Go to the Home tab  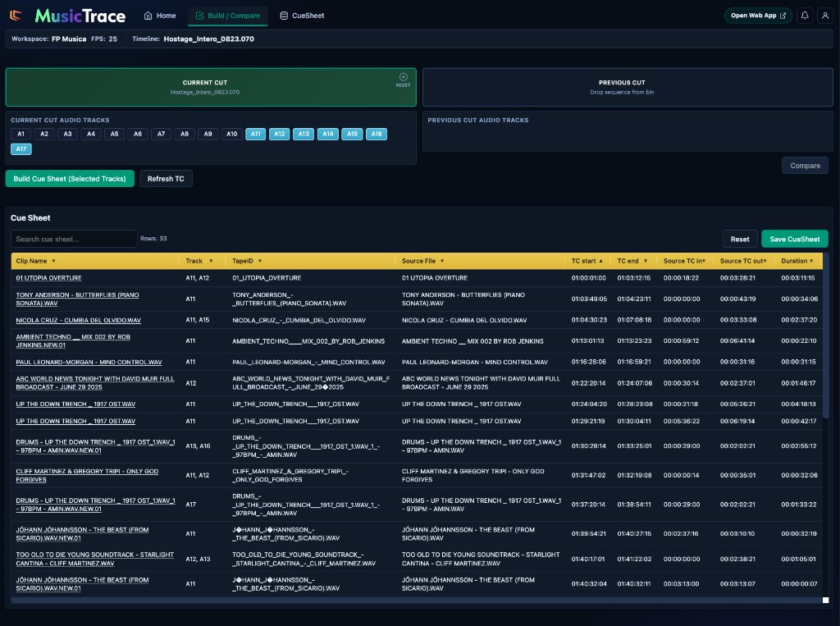pos(160,16)
